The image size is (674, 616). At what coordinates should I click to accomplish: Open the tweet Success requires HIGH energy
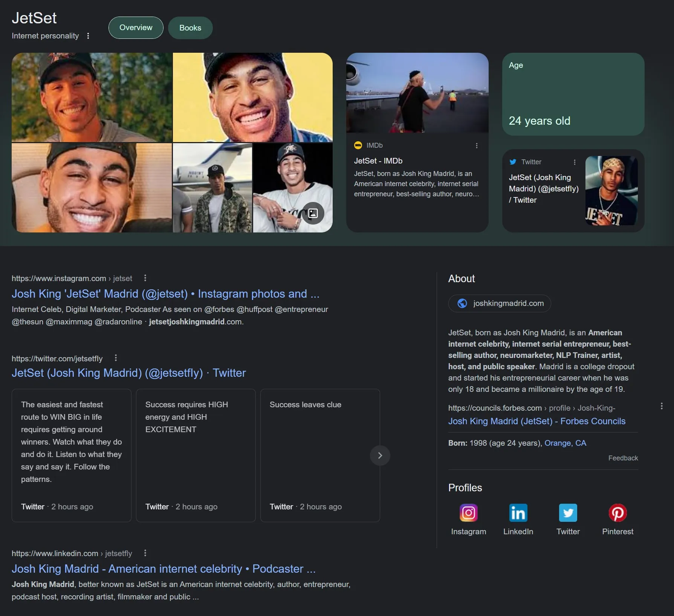click(196, 456)
